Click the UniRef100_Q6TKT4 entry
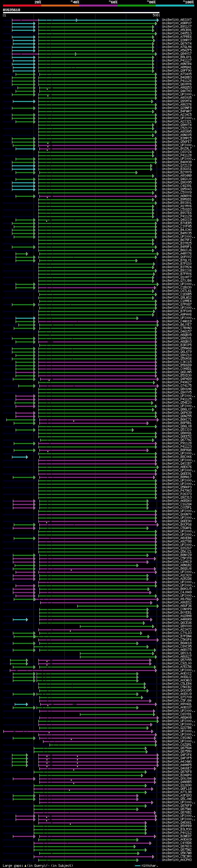The image size is (197, 868). pyautogui.click(x=177, y=43)
